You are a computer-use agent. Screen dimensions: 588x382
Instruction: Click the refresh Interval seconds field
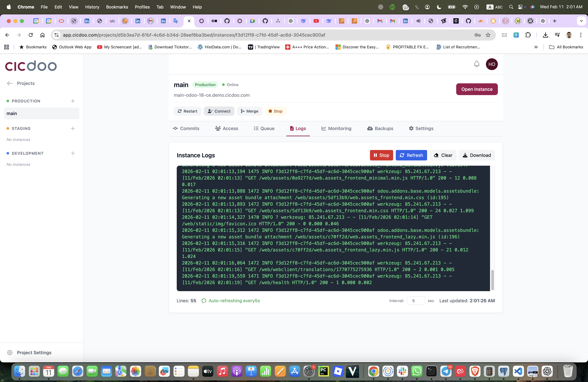[x=416, y=301]
